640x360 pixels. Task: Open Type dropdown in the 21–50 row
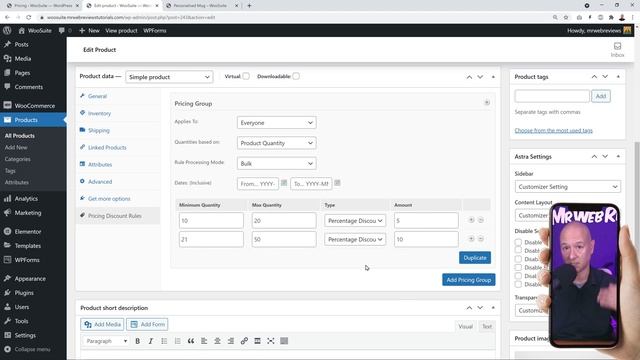pyautogui.click(x=355, y=239)
